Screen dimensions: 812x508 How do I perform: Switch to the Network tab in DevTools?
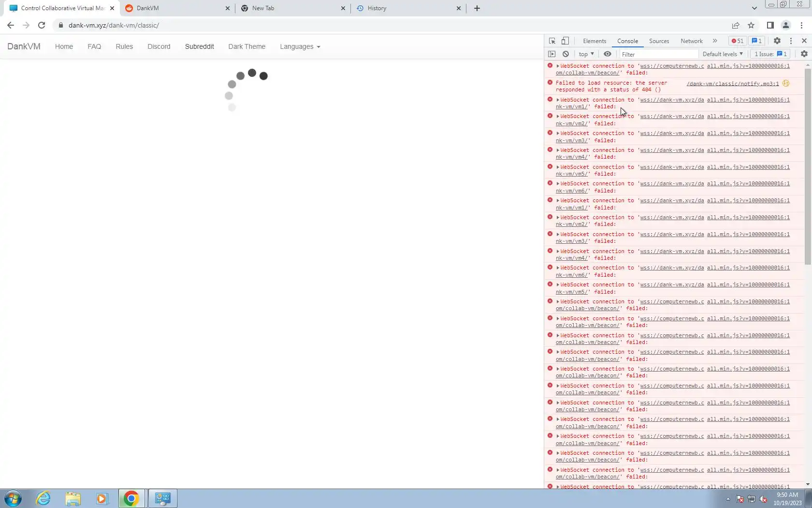[691, 41]
